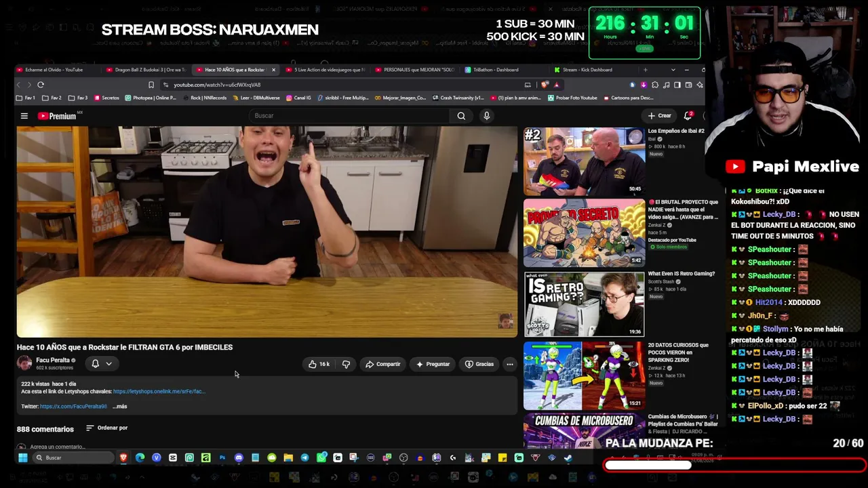The width and height of the screenshot is (868, 488).
Task: Open the 'Photopea | Online P...' bookmark
Action: (151, 98)
